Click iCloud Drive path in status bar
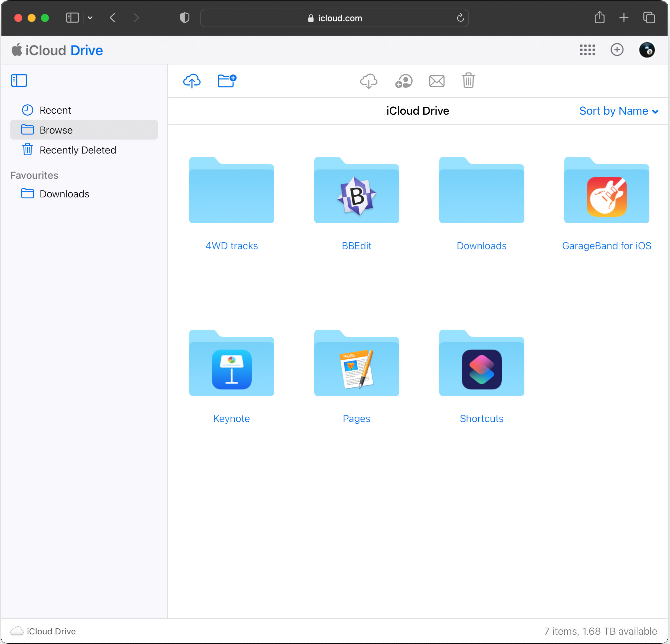Screen dimensions: 670x644 coord(44,631)
